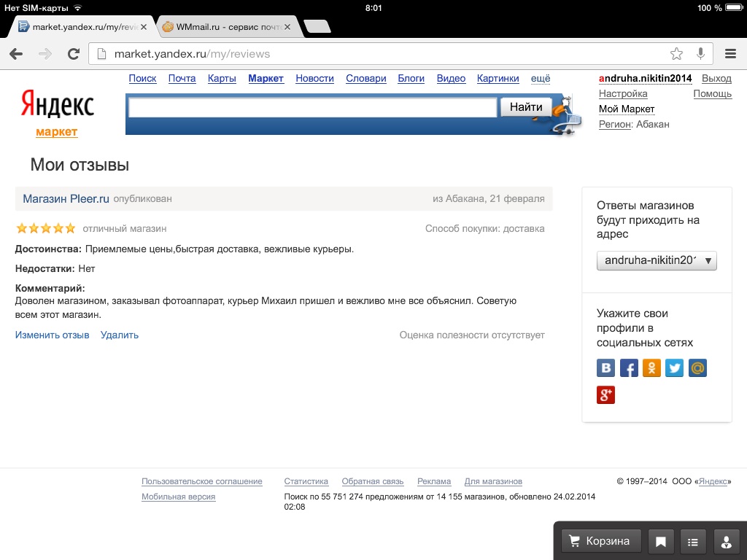The width and height of the screenshot is (747, 560).
Task: Close the market.yandex.ru tab
Action: click(144, 27)
